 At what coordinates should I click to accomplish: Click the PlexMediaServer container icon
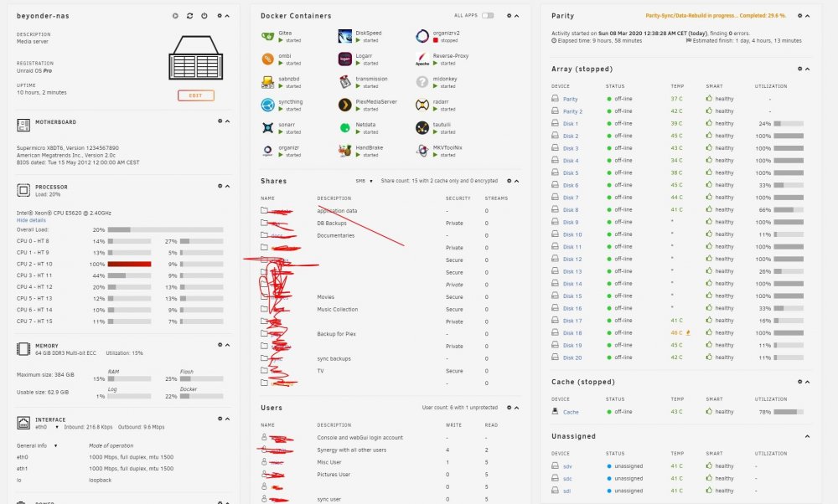point(345,105)
